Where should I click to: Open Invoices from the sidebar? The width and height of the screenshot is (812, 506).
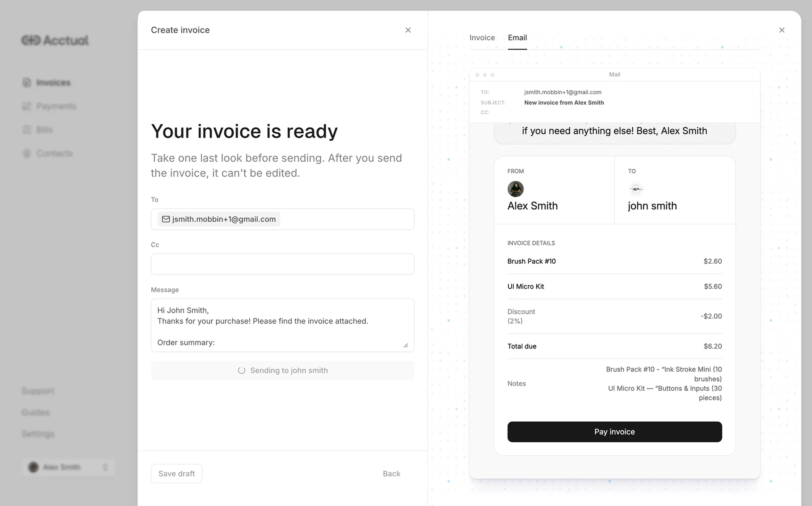pyautogui.click(x=53, y=82)
